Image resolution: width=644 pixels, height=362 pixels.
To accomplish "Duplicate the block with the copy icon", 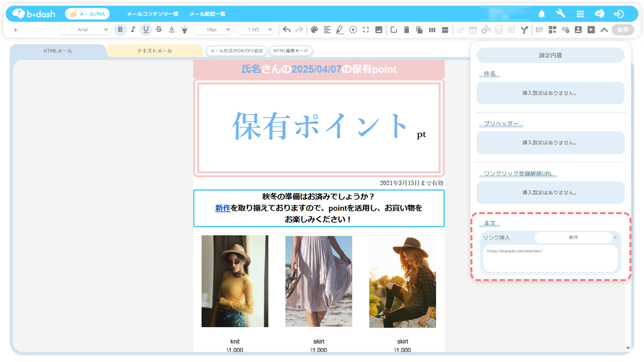I will click(419, 30).
